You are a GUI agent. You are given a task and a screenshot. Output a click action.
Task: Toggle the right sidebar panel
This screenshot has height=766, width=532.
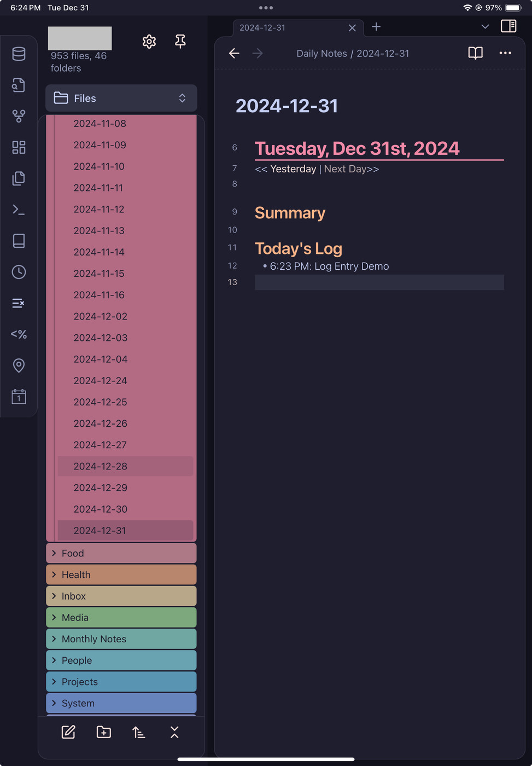(x=508, y=26)
